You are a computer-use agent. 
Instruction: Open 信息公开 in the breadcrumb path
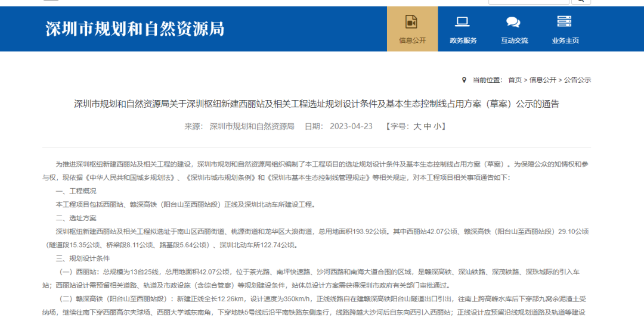[x=543, y=80]
